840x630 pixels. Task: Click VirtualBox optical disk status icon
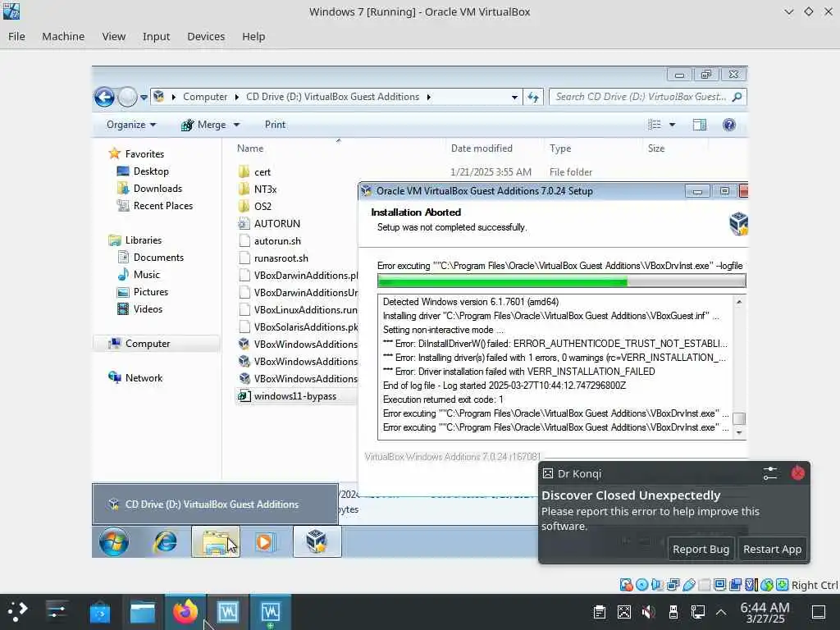pyautogui.click(x=641, y=585)
